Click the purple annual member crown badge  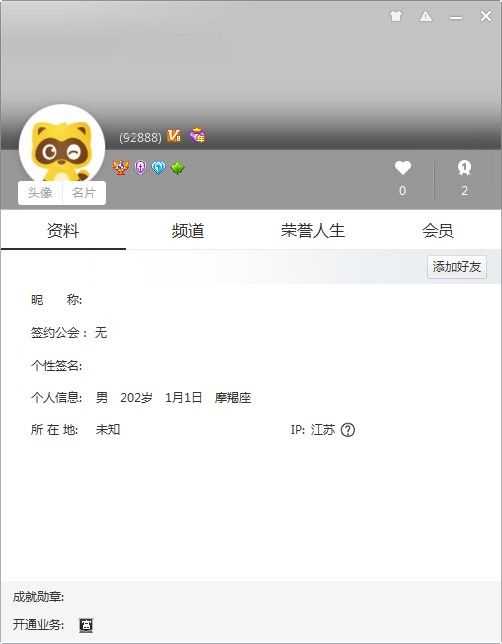tap(198, 135)
